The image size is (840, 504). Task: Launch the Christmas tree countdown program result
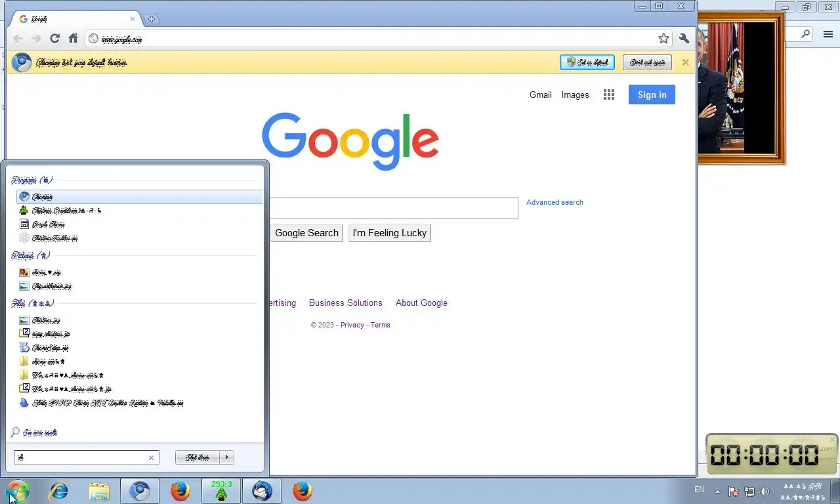coord(139,211)
